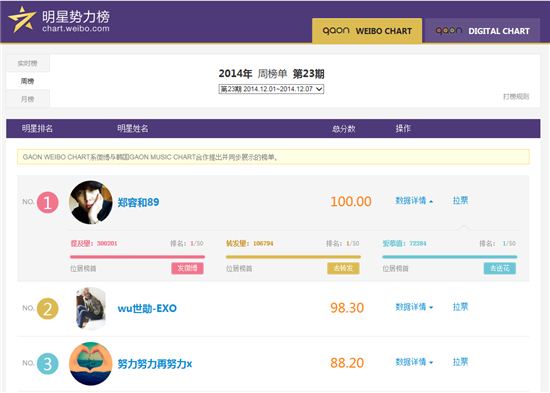Viewport: 550px width, 393px height.
Task: Click the teal button under 爱慕值
Action: tap(500, 268)
